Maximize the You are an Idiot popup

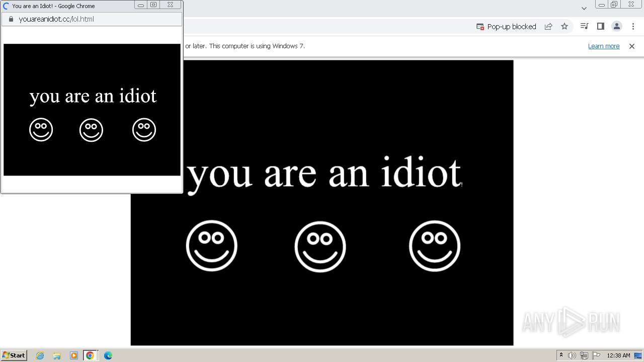click(153, 5)
